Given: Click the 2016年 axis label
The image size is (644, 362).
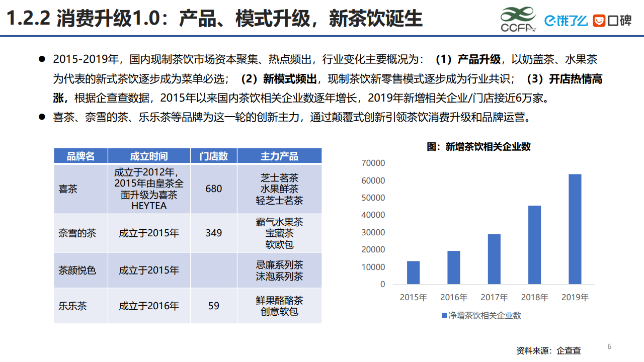Looking at the screenshot, I should pos(453,297).
